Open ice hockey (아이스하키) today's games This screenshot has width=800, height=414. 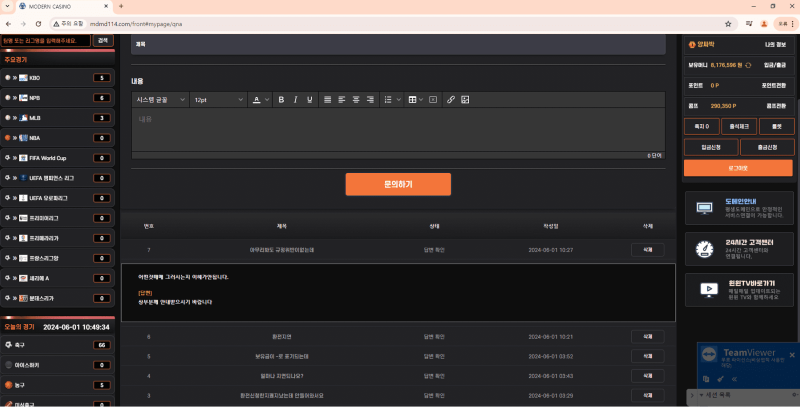pyautogui.click(x=58, y=365)
